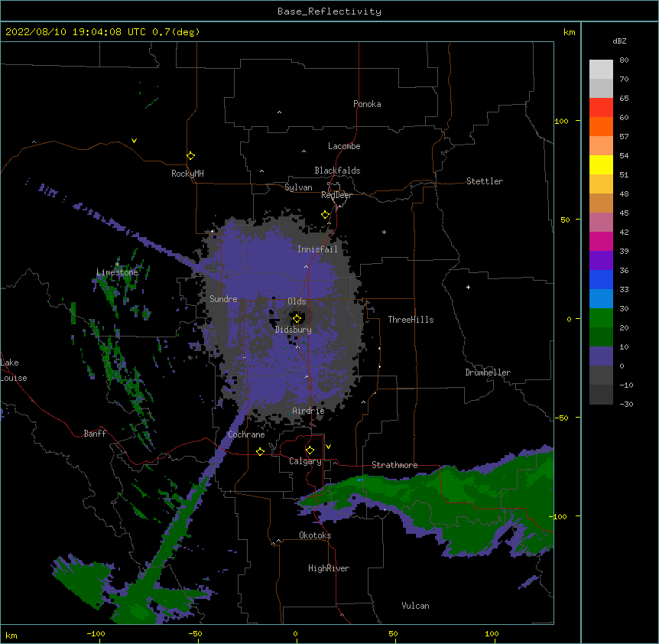
Task: Click the Didsbury town label
Action: pos(294,330)
